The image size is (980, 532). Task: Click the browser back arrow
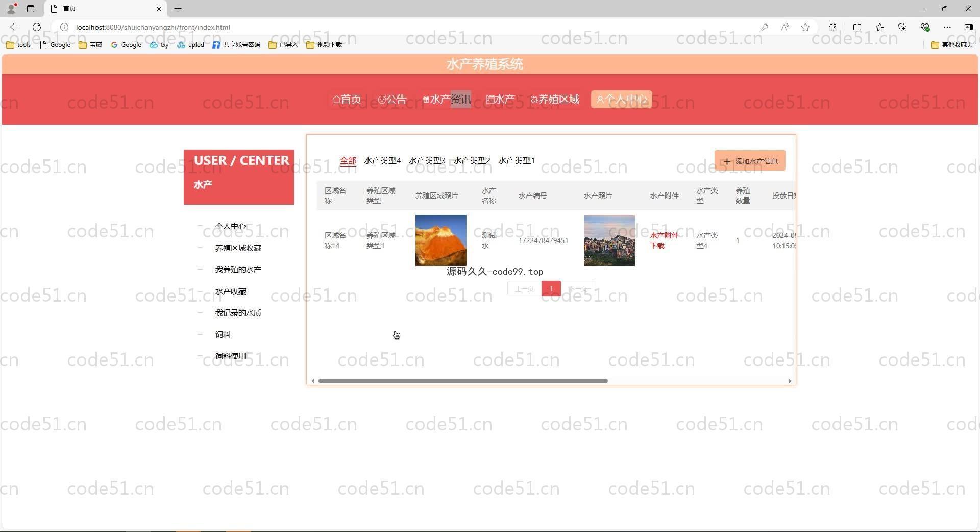pos(14,27)
